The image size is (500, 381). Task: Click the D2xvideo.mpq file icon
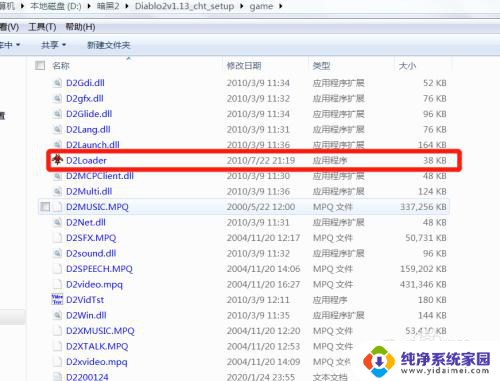pyautogui.click(x=57, y=362)
